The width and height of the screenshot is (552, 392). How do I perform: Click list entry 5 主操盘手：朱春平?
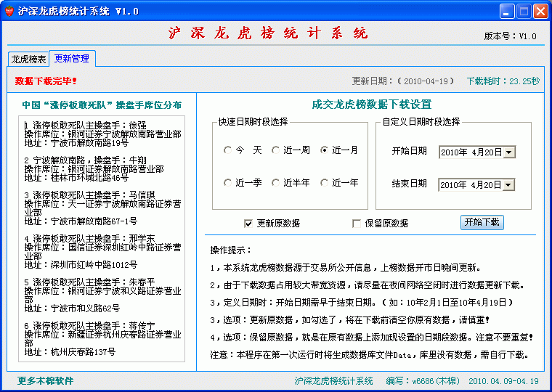point(90,282)
